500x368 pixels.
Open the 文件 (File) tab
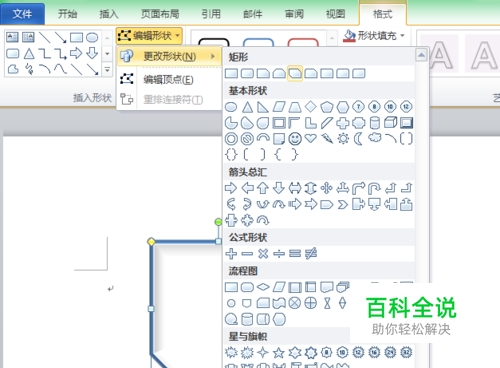coord(22,14)
